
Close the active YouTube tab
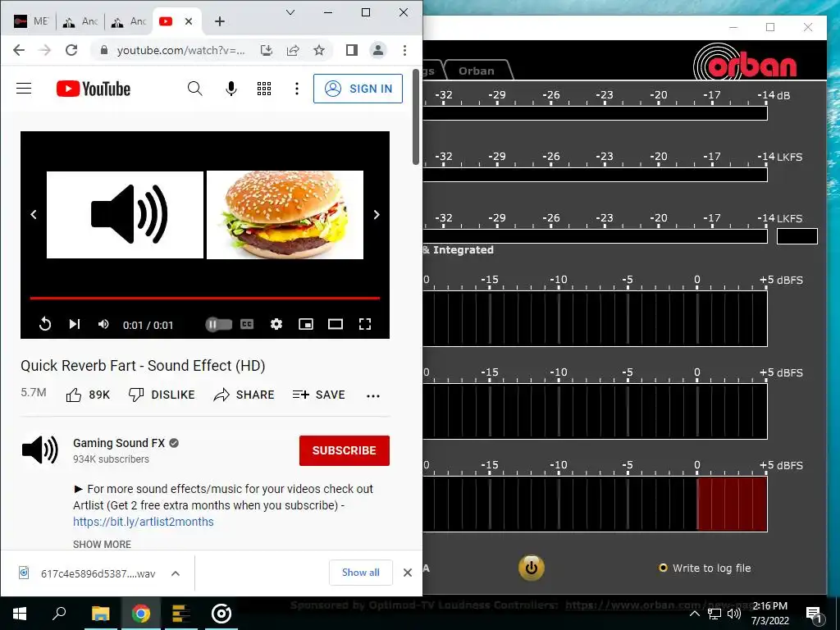pos(189,21)
